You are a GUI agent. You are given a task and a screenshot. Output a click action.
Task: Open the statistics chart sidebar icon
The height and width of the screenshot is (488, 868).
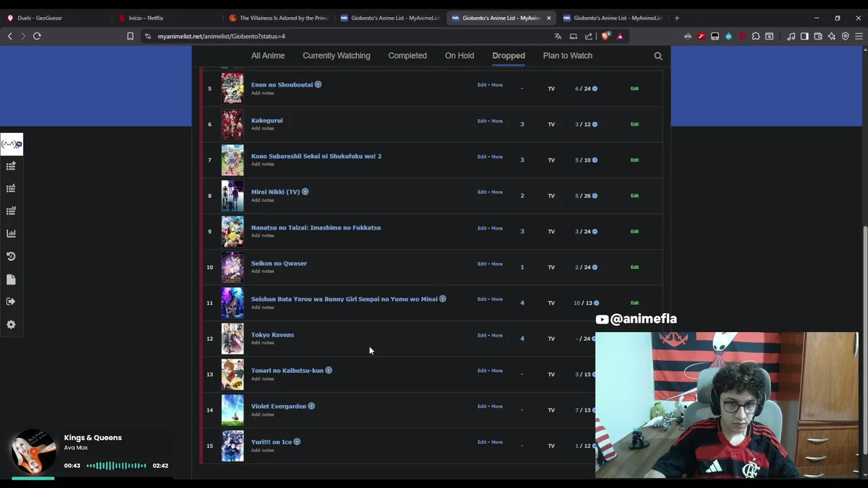point(11,233)
